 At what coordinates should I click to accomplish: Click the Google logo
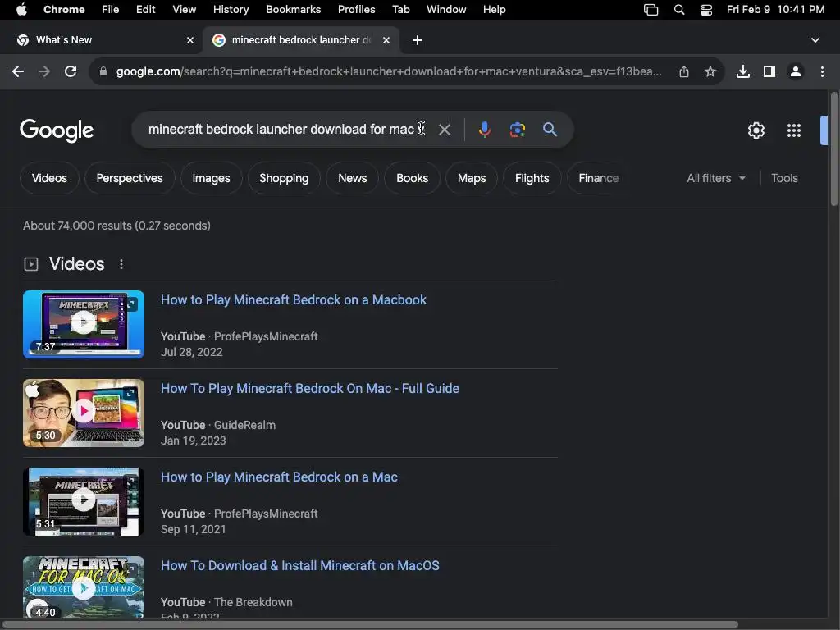(57, 130)
